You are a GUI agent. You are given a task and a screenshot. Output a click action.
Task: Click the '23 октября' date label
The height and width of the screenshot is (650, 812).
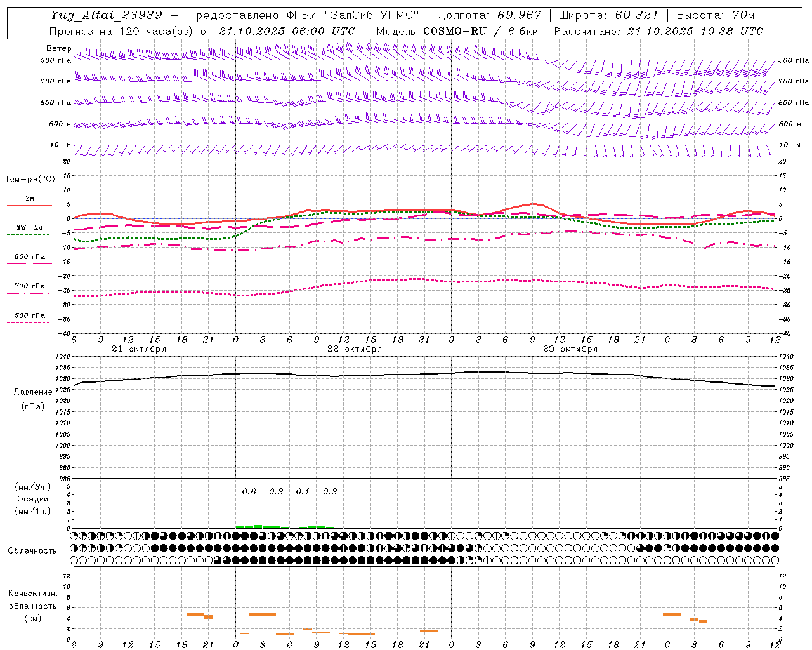pos(570,349)
